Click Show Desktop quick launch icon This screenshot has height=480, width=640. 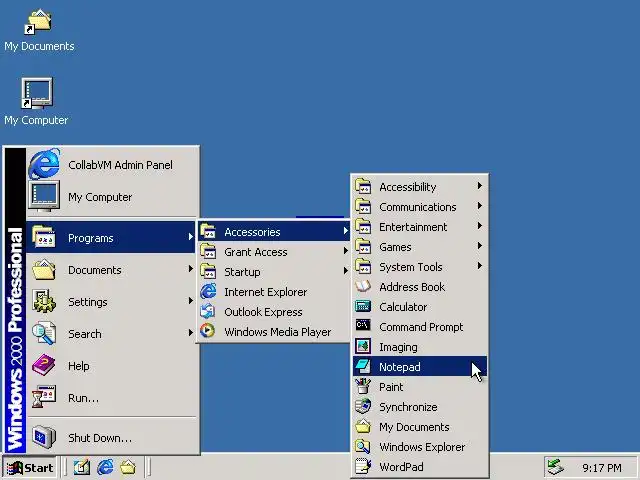(x=81, y=467)
